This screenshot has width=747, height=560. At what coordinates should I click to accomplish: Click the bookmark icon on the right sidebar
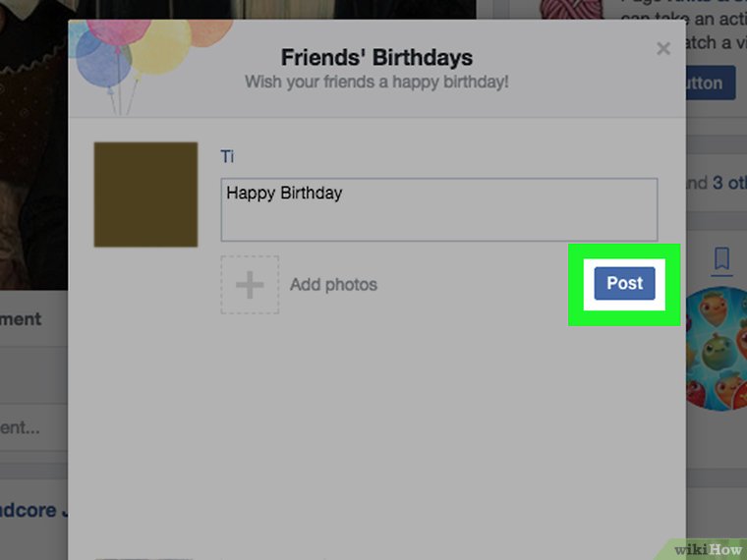pos(721,259)
